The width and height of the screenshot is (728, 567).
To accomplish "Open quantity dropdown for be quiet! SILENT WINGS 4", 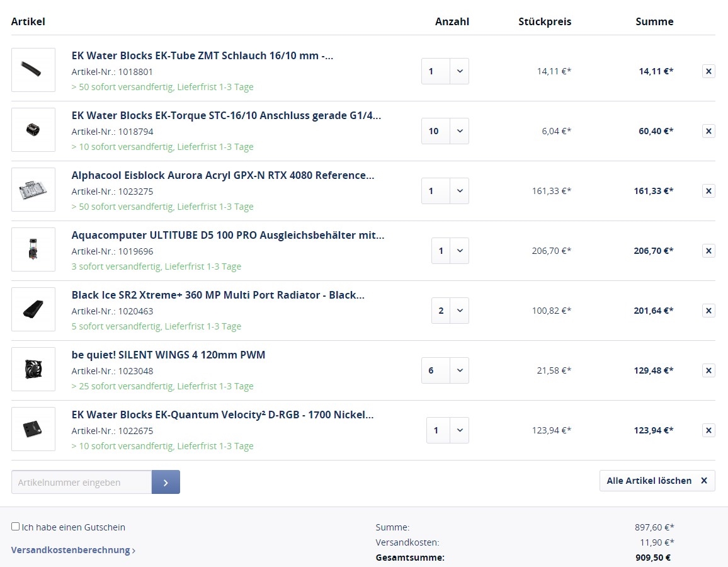I will 459,370.
